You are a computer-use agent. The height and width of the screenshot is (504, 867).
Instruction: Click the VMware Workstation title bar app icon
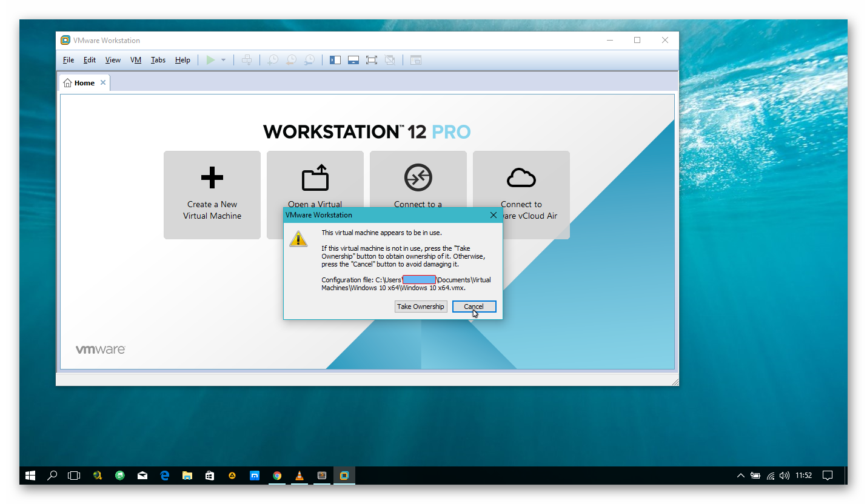click(65, 41)
